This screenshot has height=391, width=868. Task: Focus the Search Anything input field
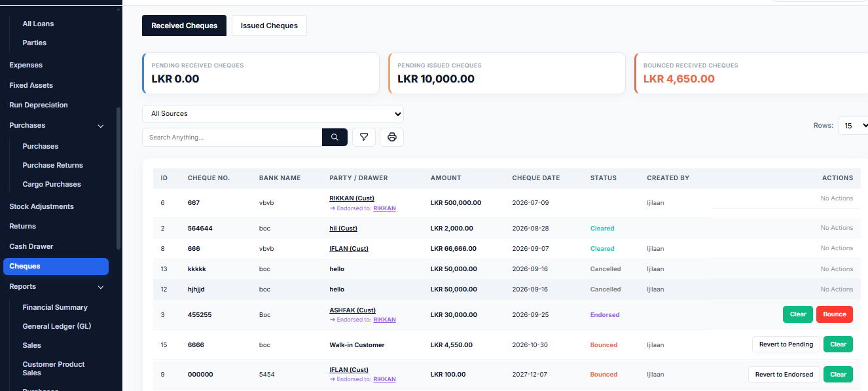(232, 138)
